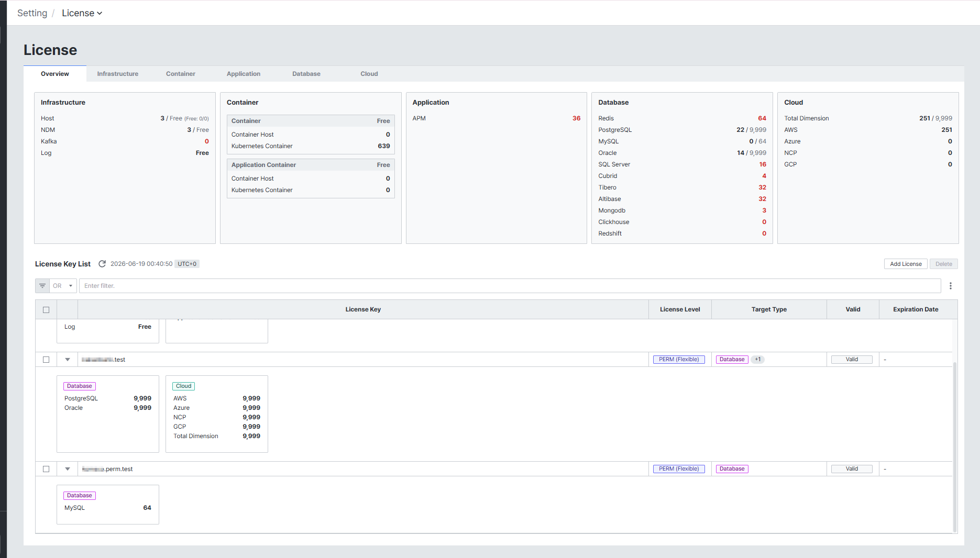Switch to the Database tab
980x558 pixels.
306,74
